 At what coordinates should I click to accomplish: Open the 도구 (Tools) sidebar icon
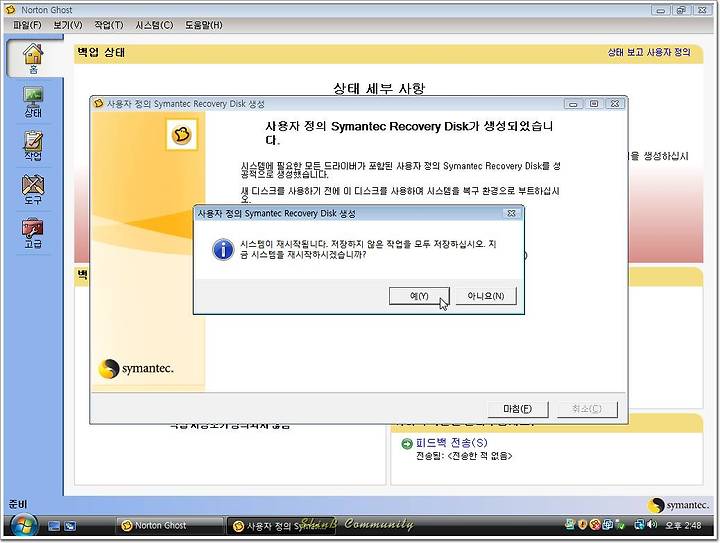[x=33, y=190]
